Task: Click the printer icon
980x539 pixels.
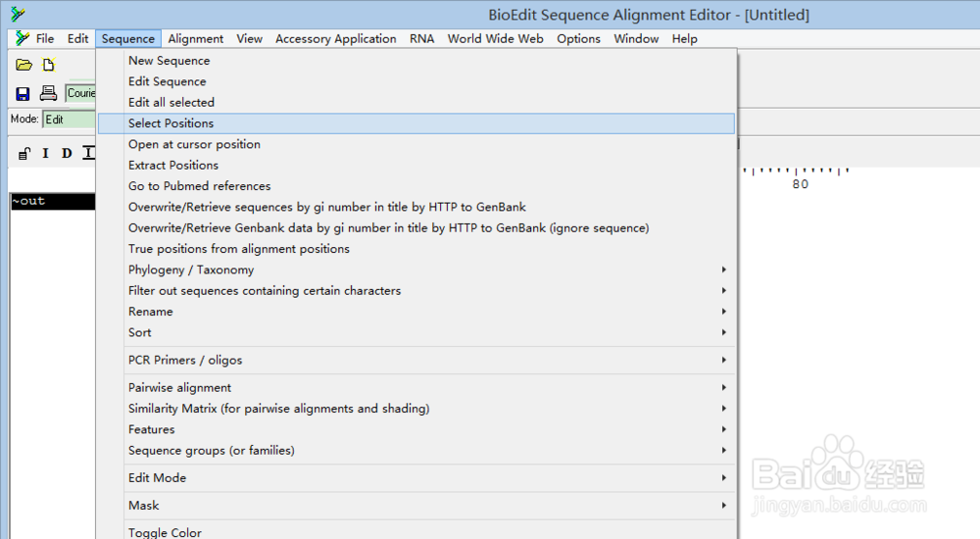Action: (x=48, y=93)
